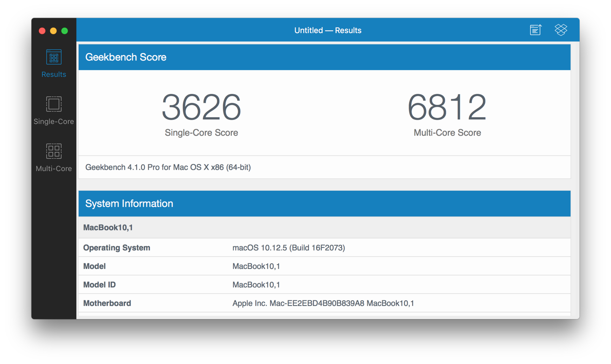Select the Multi-Core sidebar icon

point(53,151)
